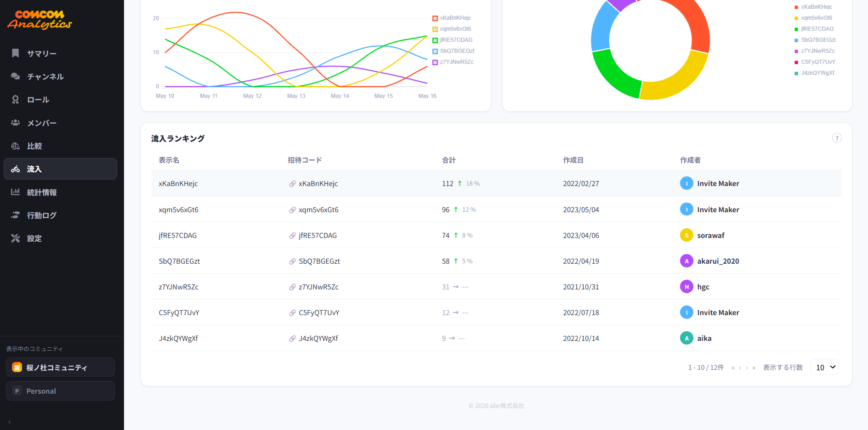Click the 比較 balance scale icon
The image size is (868, 430).
[x=15, y=146]
